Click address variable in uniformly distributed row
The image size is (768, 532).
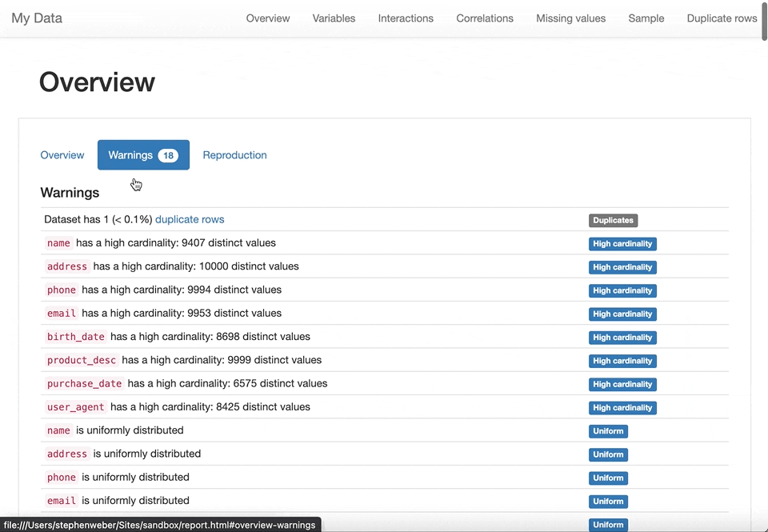tap(67, 454)
